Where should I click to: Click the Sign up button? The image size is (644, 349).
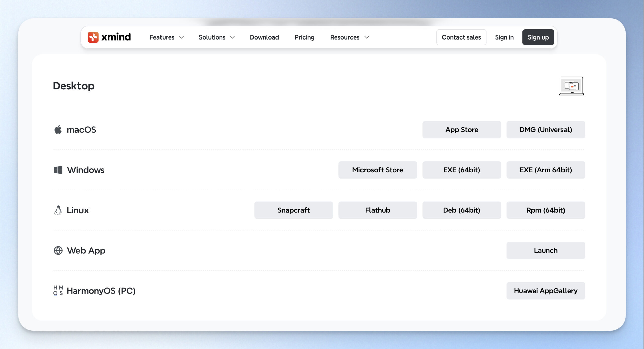tap(538, 37)
